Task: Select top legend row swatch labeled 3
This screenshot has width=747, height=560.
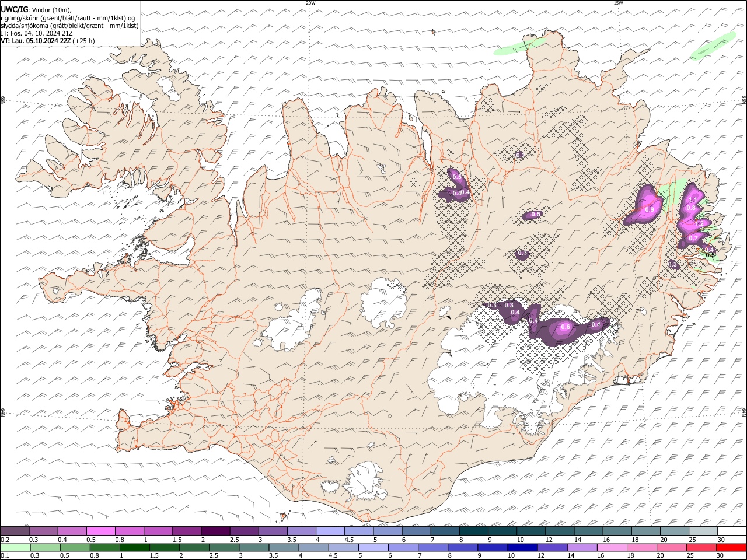Action: point(273,531)
